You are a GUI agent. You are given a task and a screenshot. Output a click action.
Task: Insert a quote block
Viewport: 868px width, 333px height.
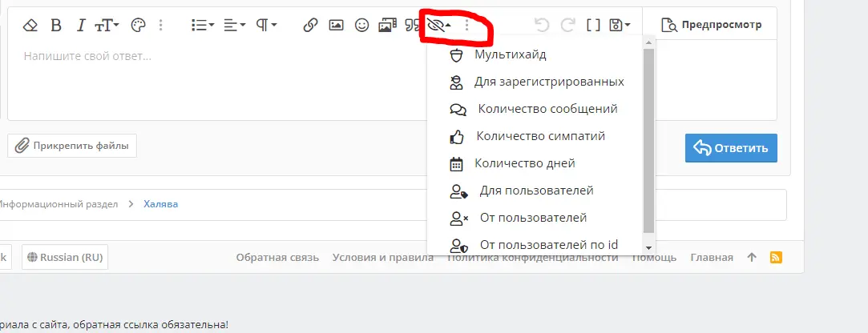click(x=413, y=25)
